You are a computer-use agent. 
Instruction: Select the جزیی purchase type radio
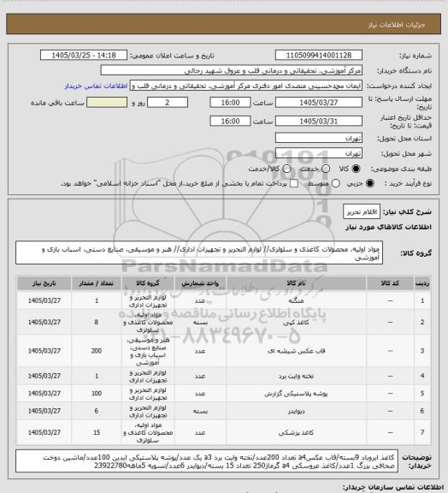point(371,183)
